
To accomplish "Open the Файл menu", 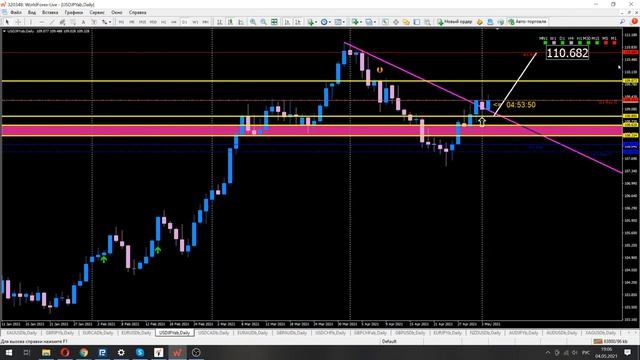I will pyautogui.click(x=16, y=12).
